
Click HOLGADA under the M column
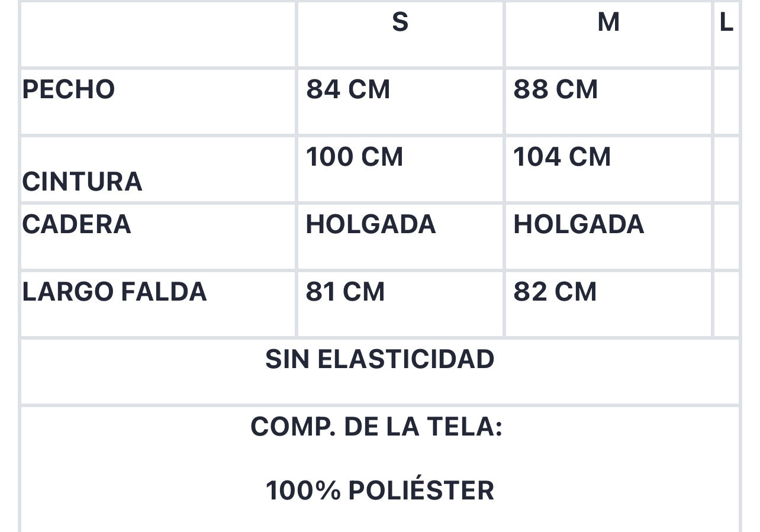click(578, 224)
